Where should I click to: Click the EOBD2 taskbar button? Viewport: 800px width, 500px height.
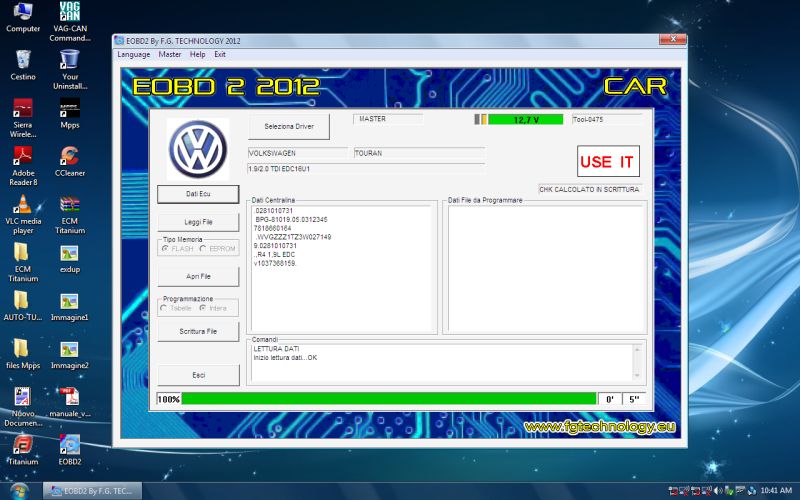coord(92,491)
